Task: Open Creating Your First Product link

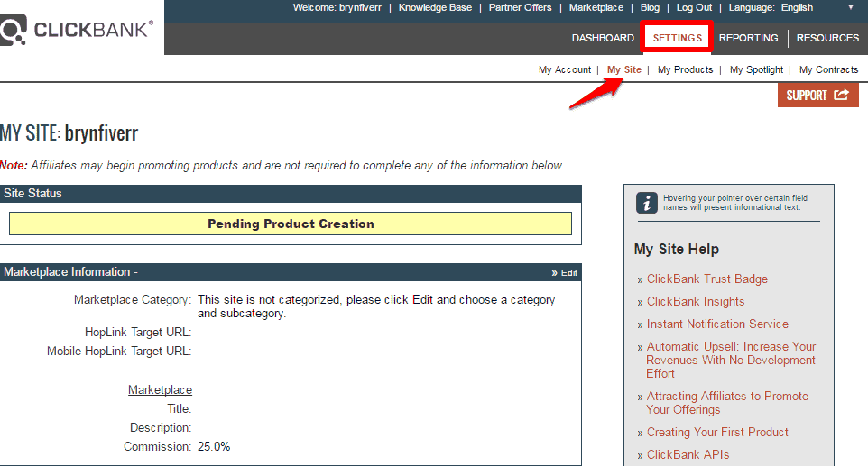Action: point(717,433)
